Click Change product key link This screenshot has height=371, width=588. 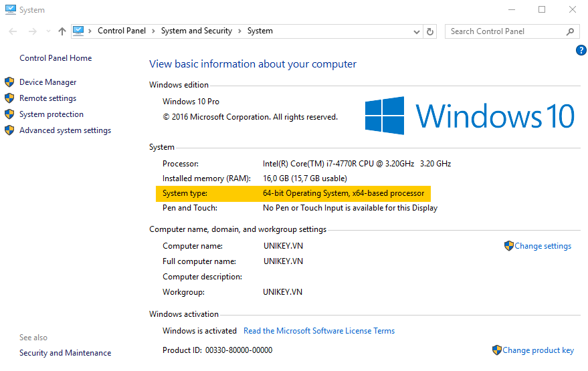(538, 350)
